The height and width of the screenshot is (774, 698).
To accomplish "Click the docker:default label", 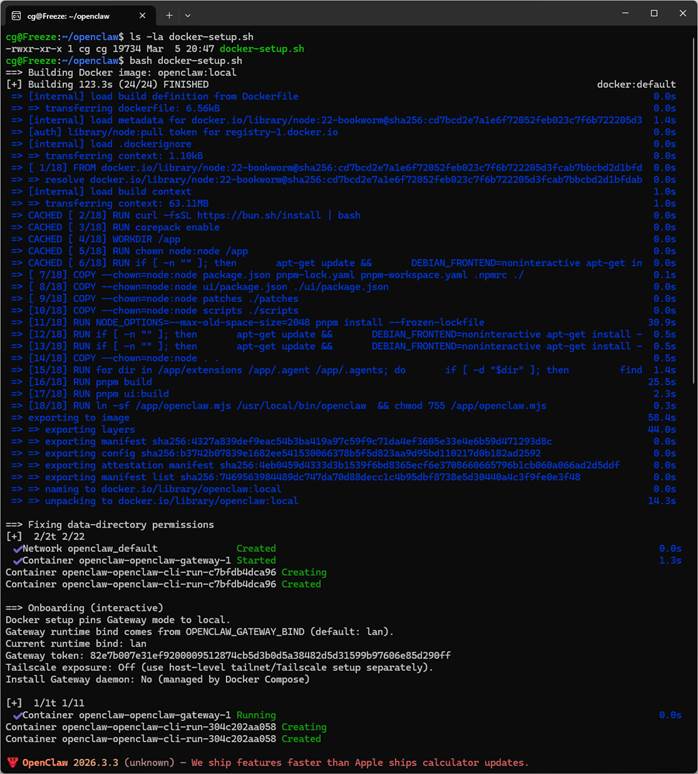I will coord(636,85).
